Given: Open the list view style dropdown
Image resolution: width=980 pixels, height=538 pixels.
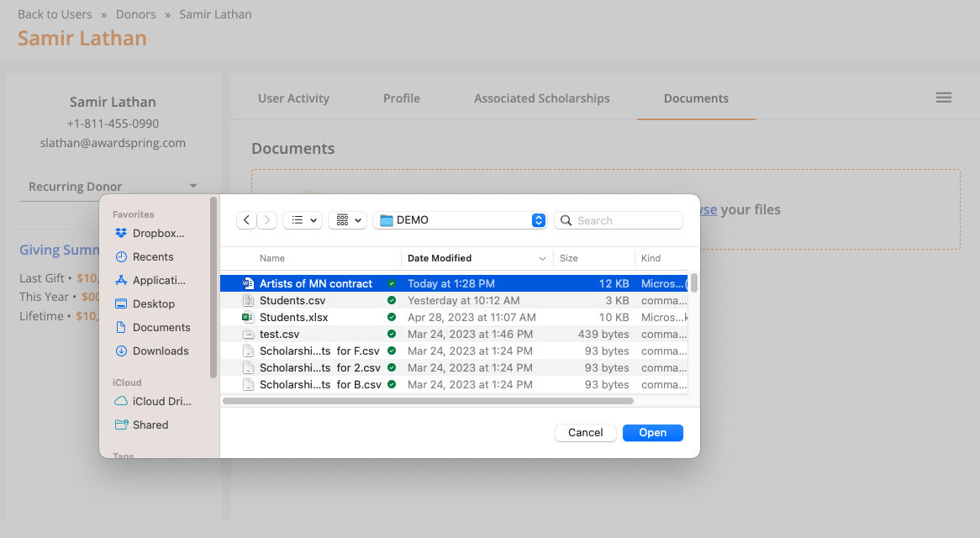Looking at the screenshot, I should [302, 219].
